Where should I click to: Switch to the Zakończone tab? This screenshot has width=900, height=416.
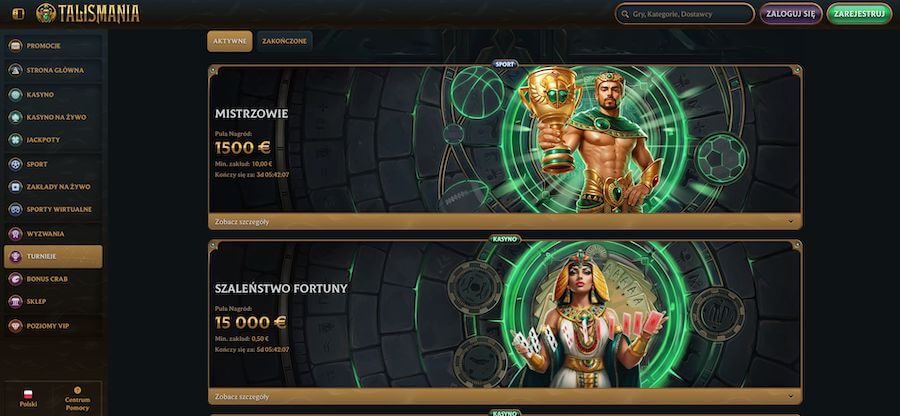(284, 41)
